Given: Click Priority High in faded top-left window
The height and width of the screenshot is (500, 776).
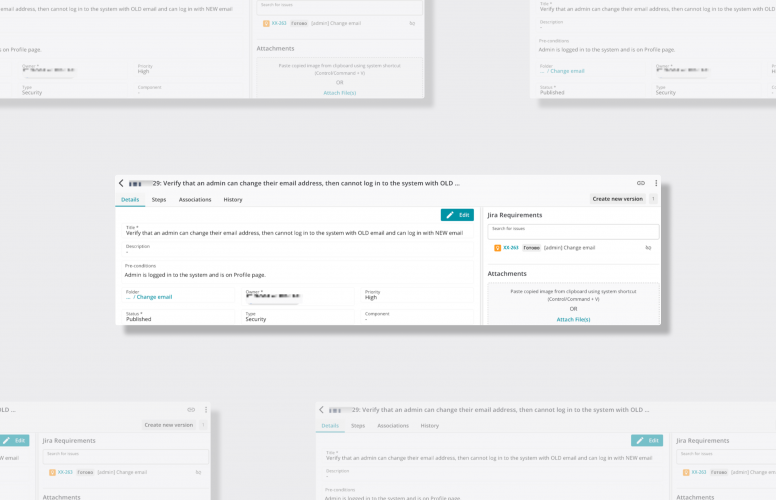Looking at the screenshot, I should [143, 72].
